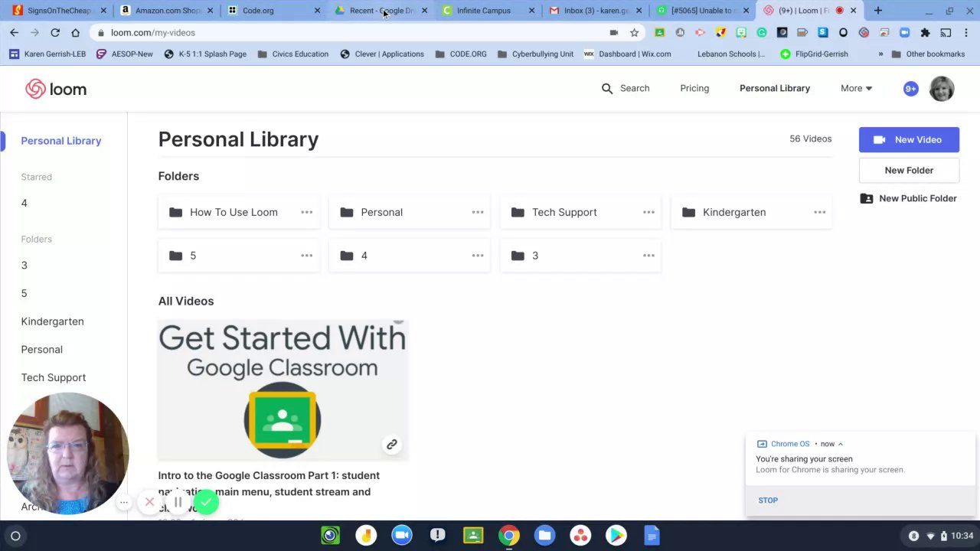The height and width of the screenshot is (551, 980).
Task: Cancel recording with red X
Action: tap(149, 502)
